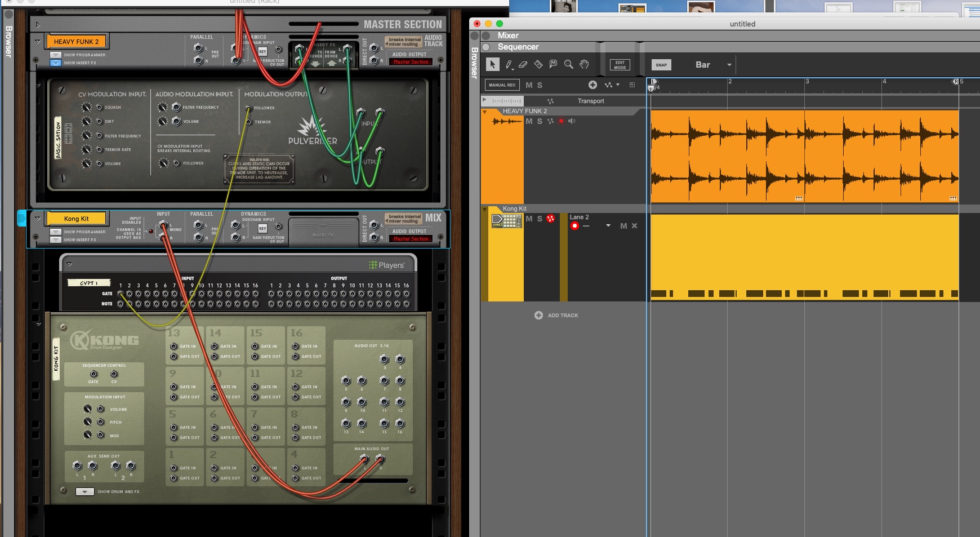
Task: Click SHOW PROGRAMMER on HEAVY FUNK 2
Action: click(56, 55)
